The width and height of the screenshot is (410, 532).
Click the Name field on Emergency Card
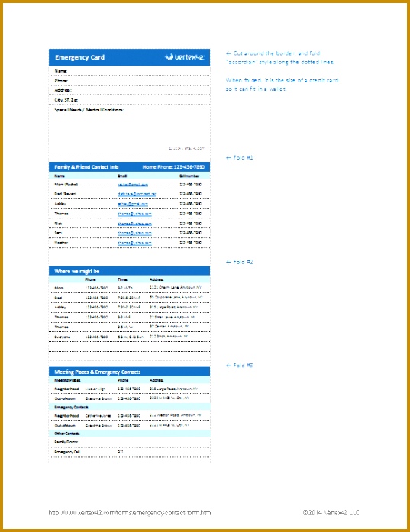[129, 71]
